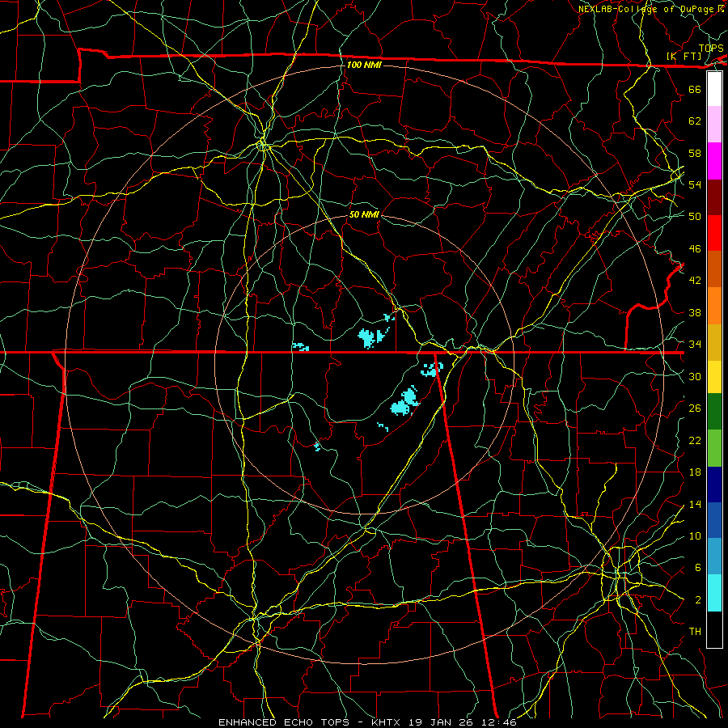
Task: Select the 34 legend scale value
Action: (x=695, y=345)
